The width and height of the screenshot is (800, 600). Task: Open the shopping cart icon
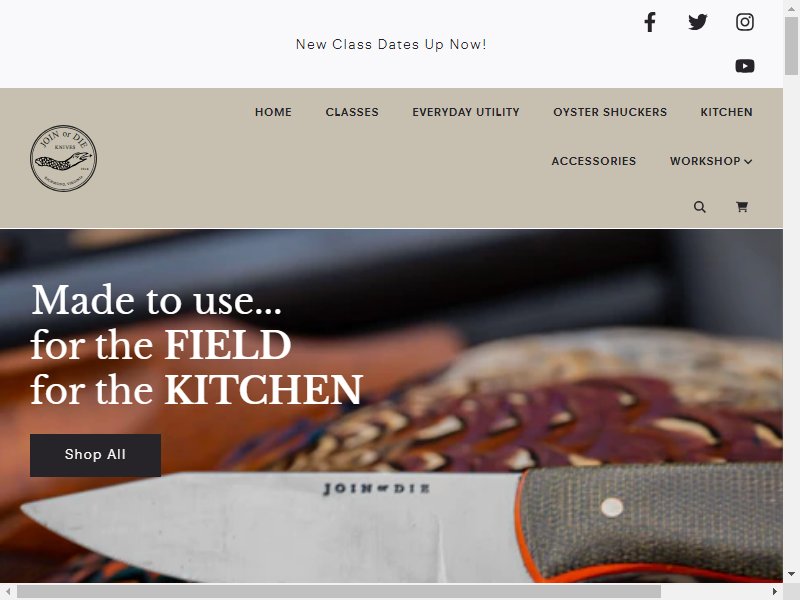pos(742,207)
